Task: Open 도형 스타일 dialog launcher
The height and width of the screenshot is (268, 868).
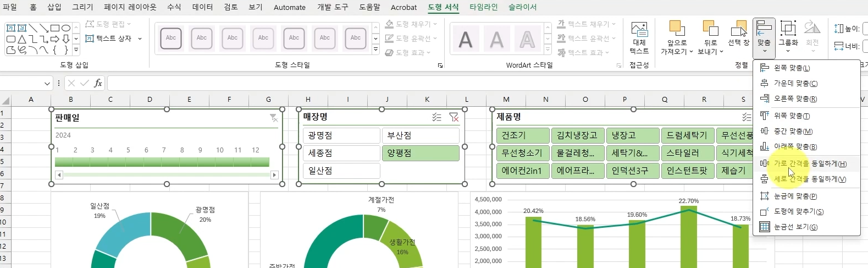Action: tap(440, 65)
